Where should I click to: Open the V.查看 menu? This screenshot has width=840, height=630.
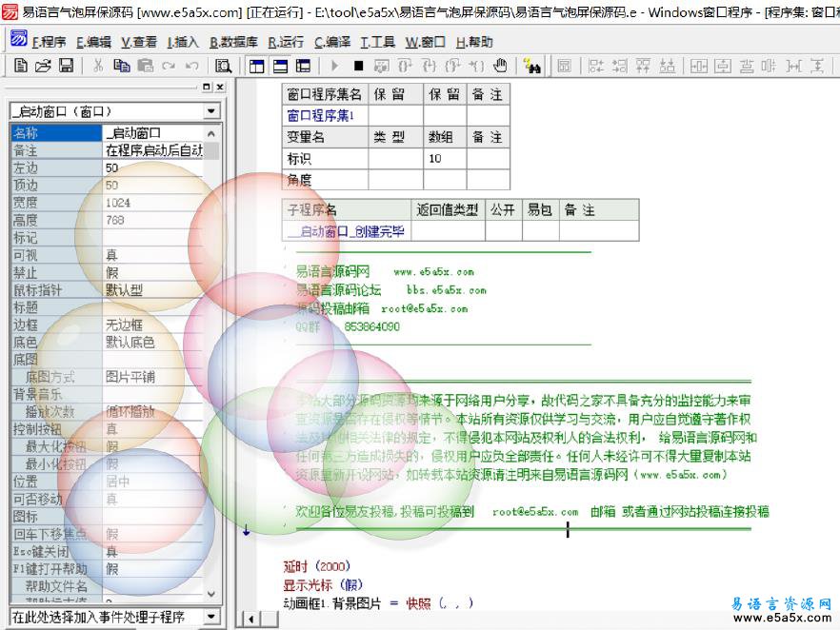(x=139, y=42)
